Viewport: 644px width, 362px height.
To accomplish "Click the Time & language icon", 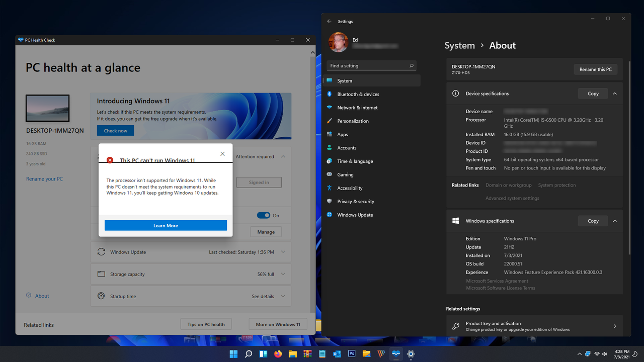I will coord(330,161).
